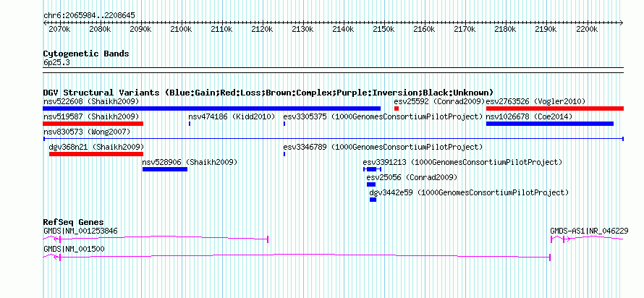Click the DGV Structural Variants track title
644x298 pixels.
pos(268,93)
